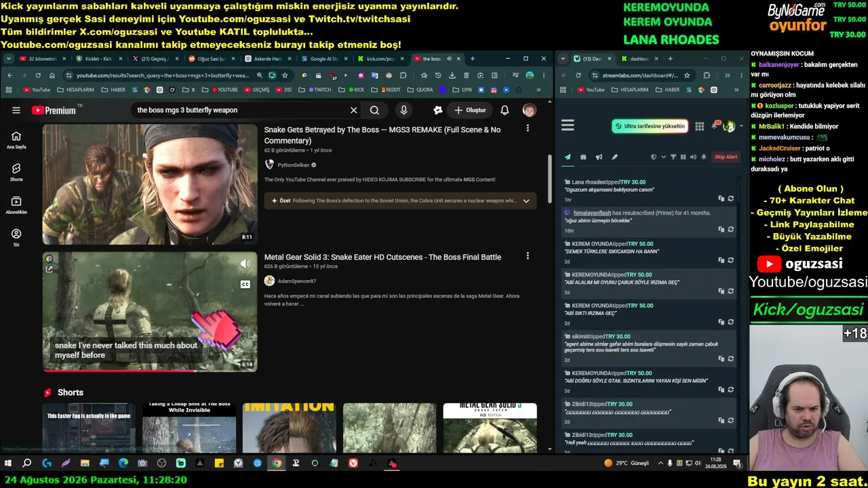Replay the Lana rhoades tip alert
The image size is (868, 488).
[730, 199]
